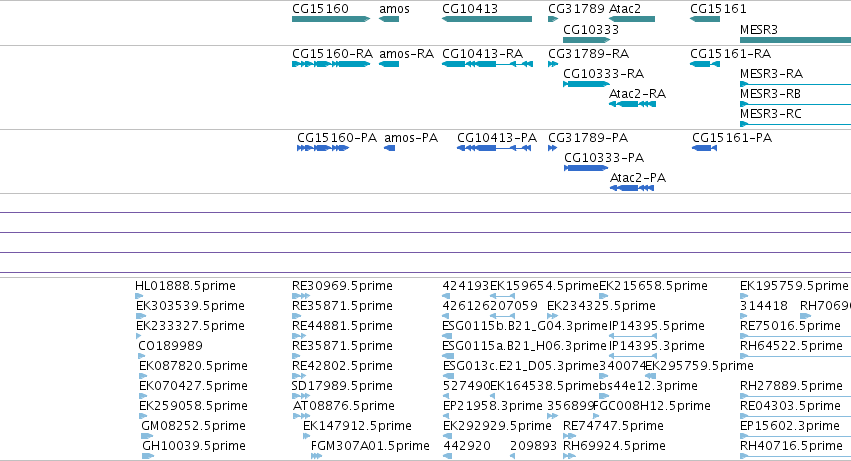Click the amos gene arrow glyph

tap(389, 19)
